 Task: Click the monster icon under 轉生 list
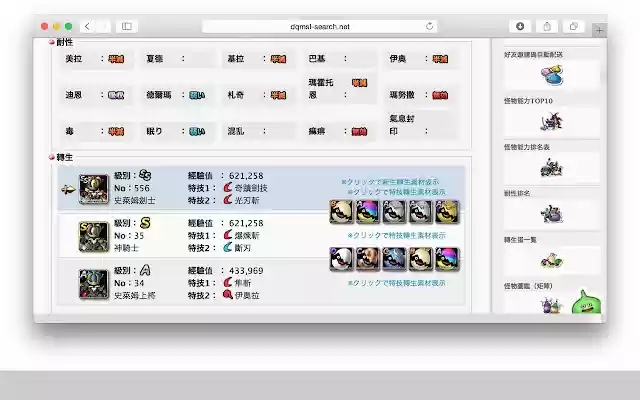click(552, 260)
